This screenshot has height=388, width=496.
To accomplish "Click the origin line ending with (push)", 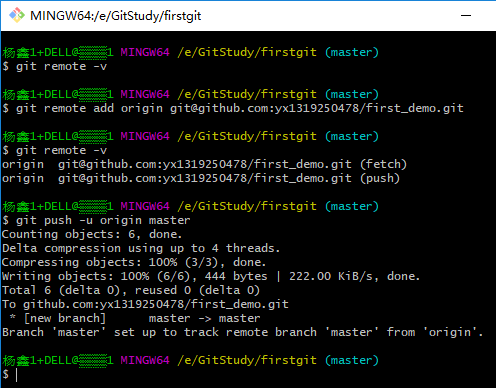I will 201,178.
